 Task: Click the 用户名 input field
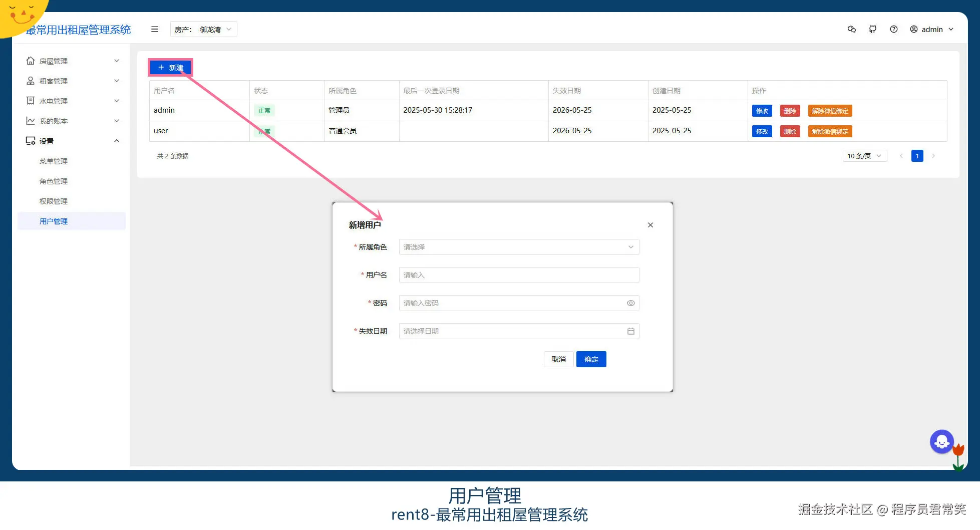pyautogui.click(x=518, y=275)
